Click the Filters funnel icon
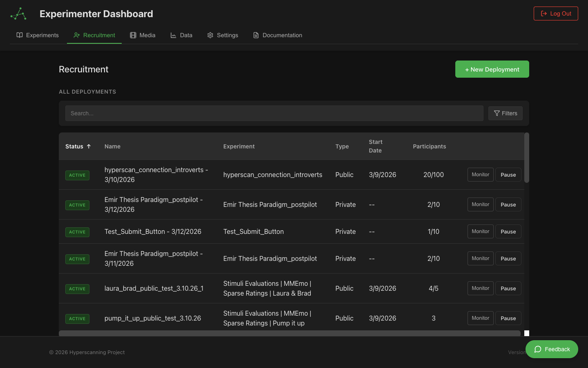 tap(497, 113)
